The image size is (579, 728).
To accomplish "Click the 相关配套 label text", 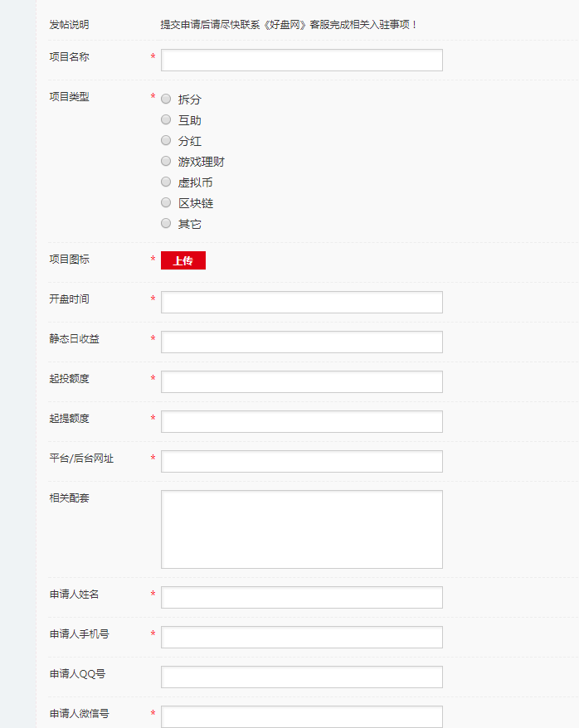I will coord(69,497).
